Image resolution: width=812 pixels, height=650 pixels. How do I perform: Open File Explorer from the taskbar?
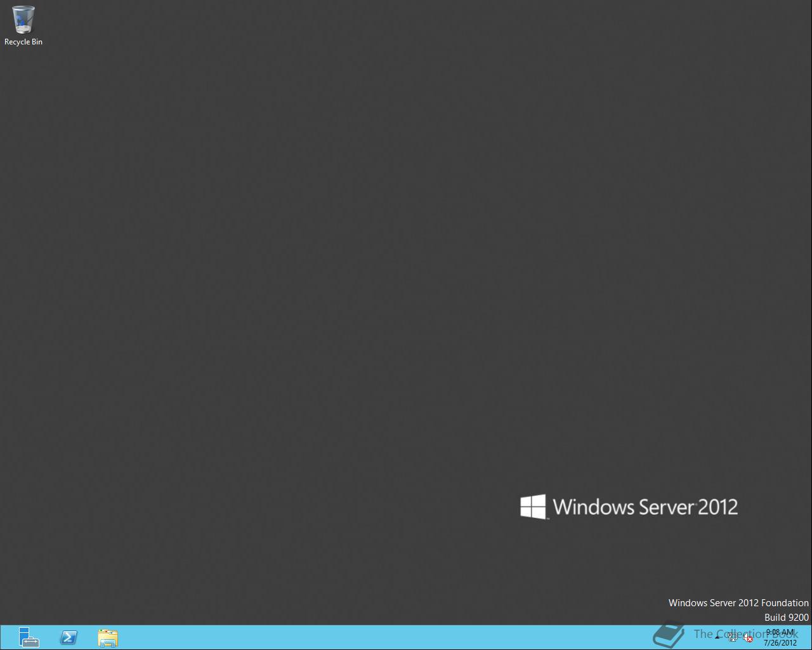pyautogui.click(x=108, y=637)
